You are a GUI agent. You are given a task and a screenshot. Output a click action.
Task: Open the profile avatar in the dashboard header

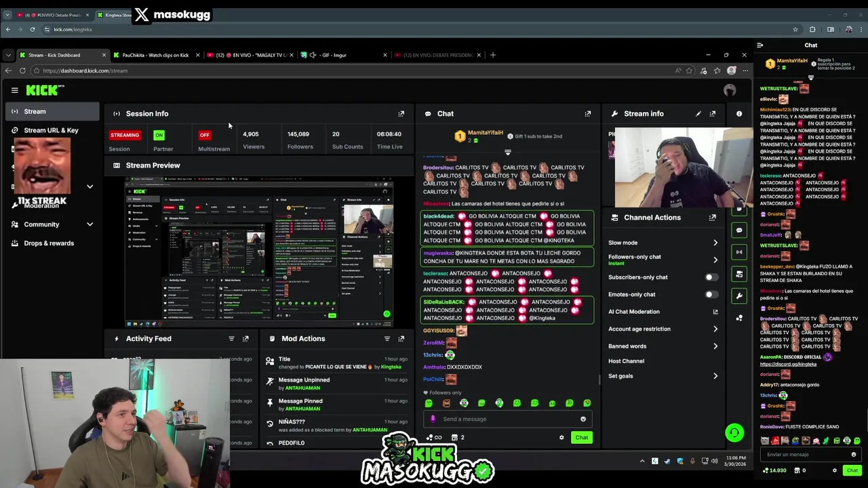point(730,90)
